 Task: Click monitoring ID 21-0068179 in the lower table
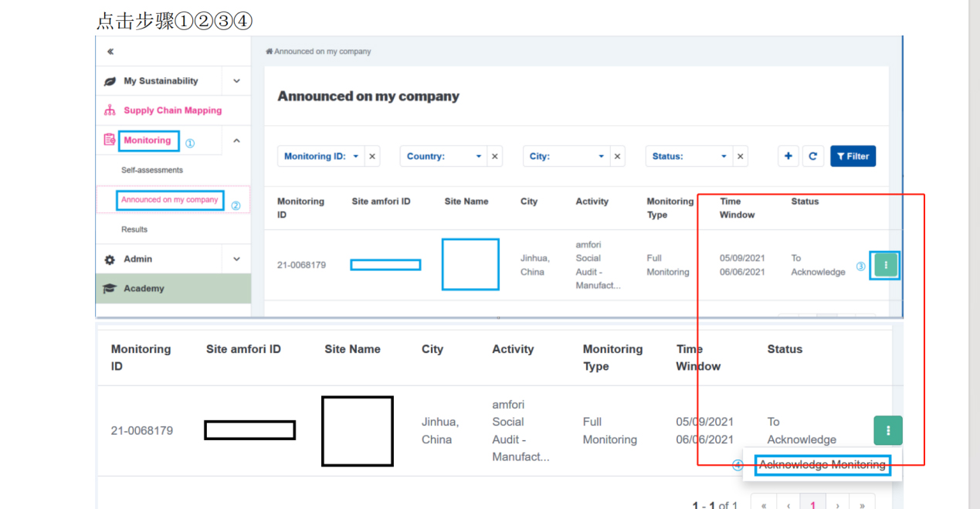tap(142, 430)
